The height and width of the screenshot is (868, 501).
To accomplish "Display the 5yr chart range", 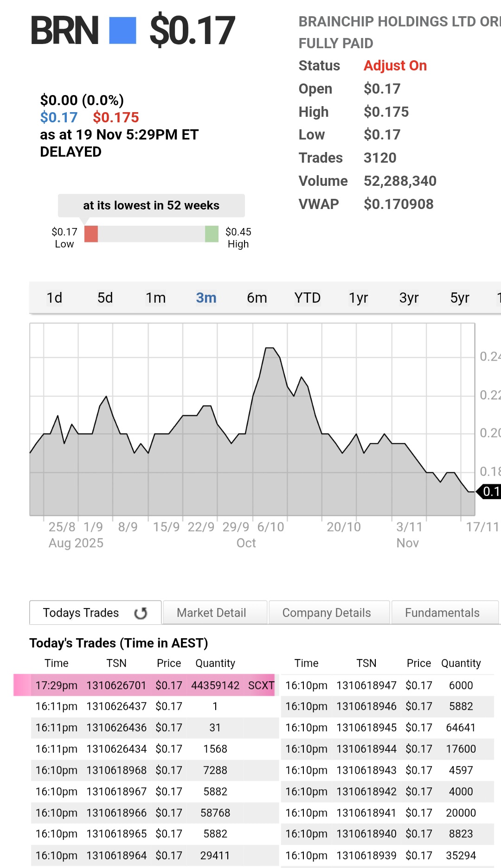I will click(x=460, y=298).
